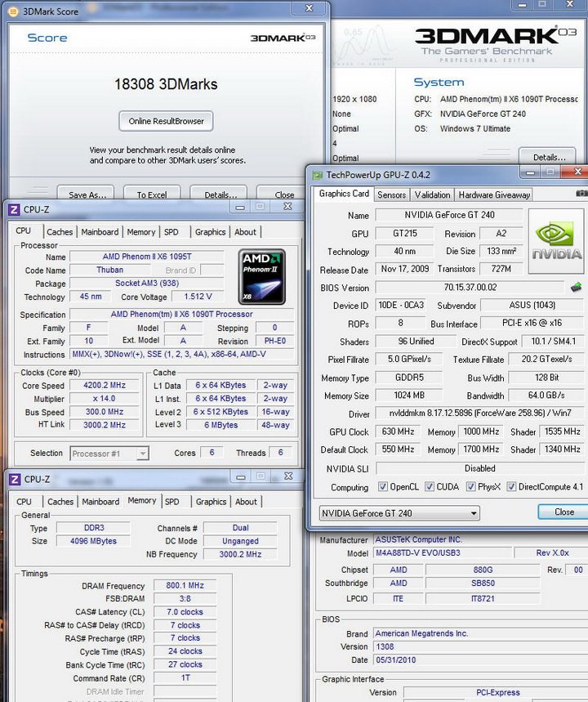Click the Chipset value 880G
The width and height of the screenshot is (588, 702).
coord(483,570)
